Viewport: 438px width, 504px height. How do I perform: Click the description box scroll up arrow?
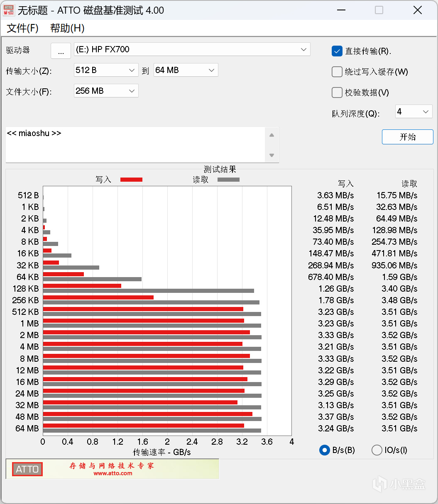click(x=272, y=135)
